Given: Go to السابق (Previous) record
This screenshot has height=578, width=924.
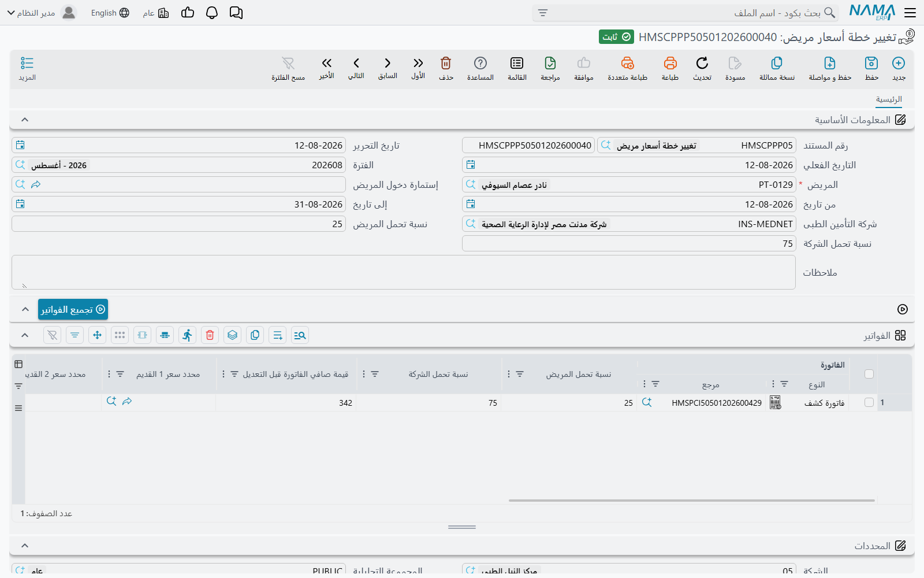Looking at the screenshot, I should pyautogui.click(x=388, y=63).
